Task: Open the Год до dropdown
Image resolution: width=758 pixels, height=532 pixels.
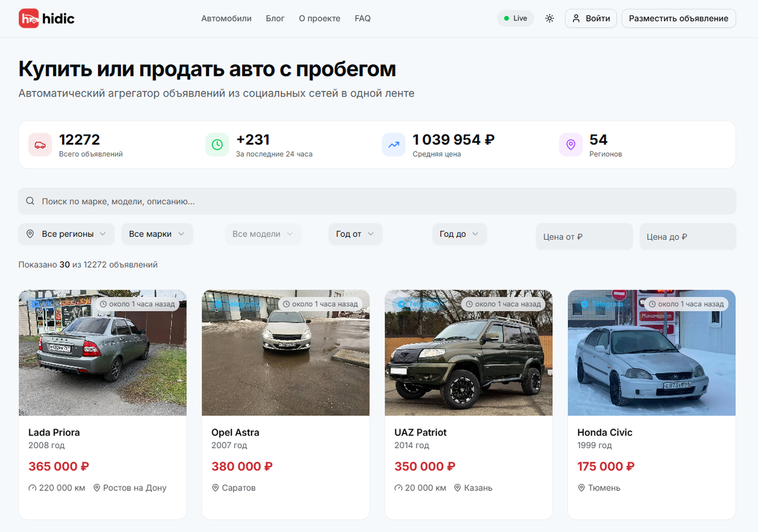Action: [460, 234]
